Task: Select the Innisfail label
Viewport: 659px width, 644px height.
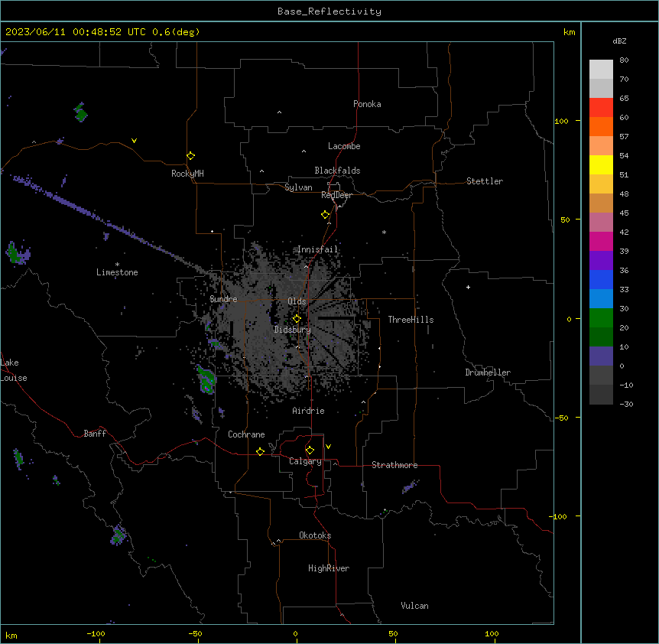Action: 318,249
